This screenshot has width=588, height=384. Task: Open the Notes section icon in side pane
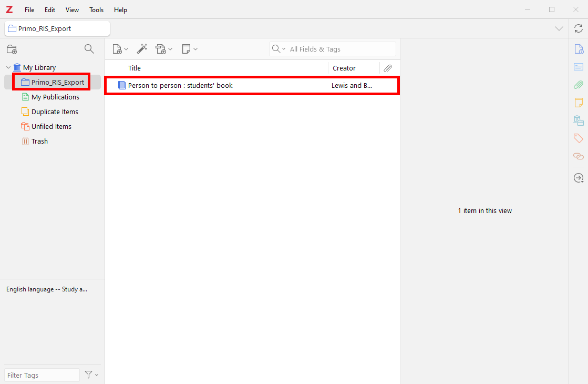point(578,103)
